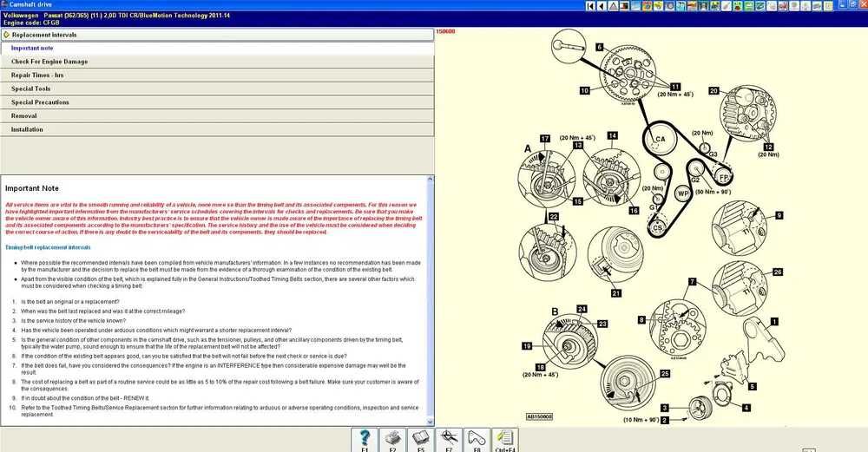Click the text pane scroll-up arrow
The height and width of the screenshot is (452, 868).
431,179
